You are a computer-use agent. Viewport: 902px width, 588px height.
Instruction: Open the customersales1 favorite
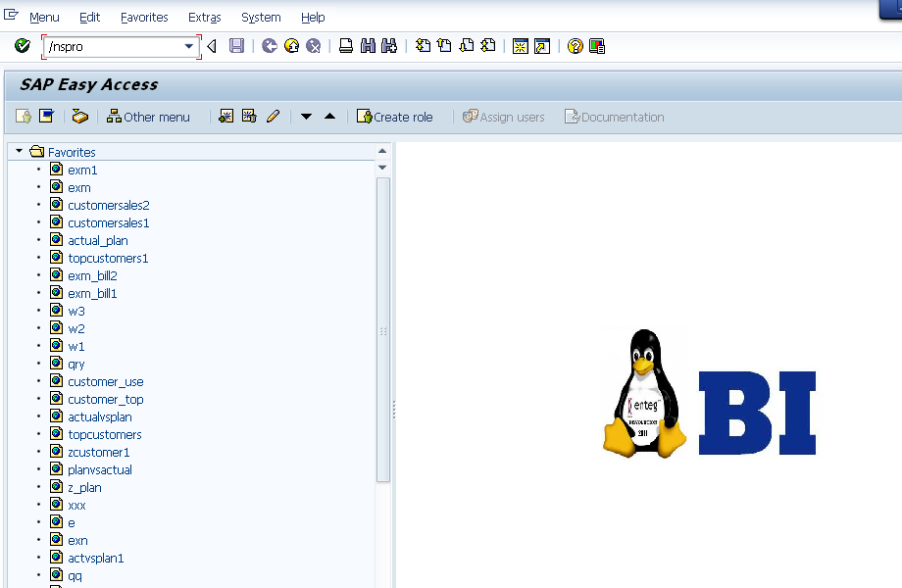(x=109, y=223)
